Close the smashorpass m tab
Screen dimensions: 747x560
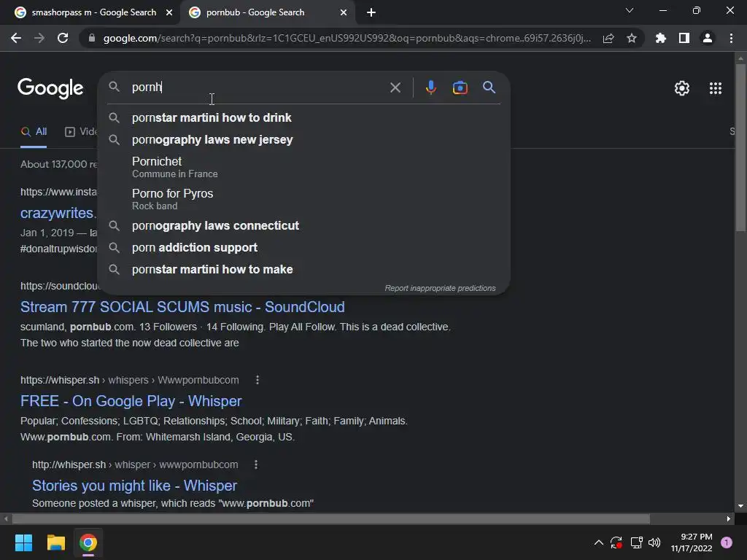[x=169, y=12]
